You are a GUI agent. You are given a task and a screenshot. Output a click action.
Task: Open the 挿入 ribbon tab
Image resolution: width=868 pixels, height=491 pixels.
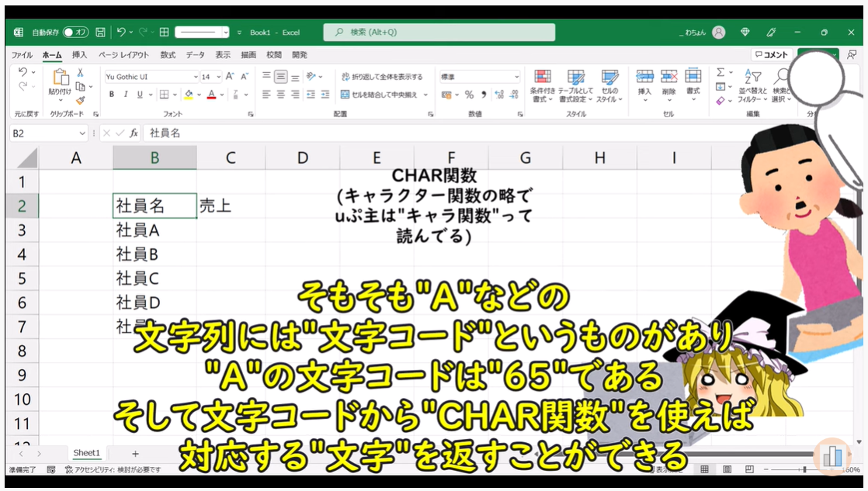coord(79,55)
